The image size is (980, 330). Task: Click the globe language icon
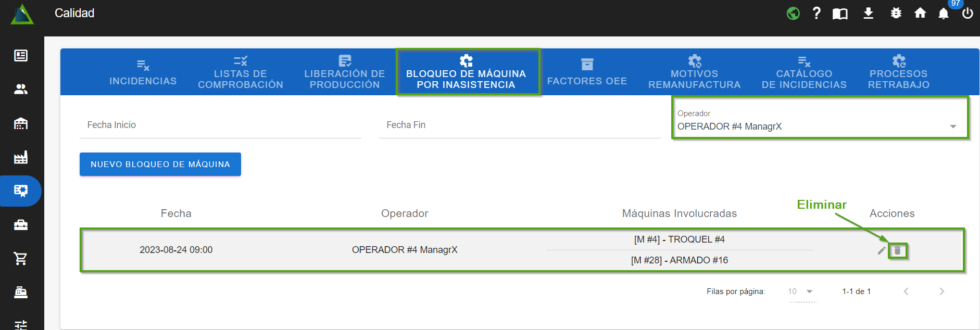click(x=793, y=13)
